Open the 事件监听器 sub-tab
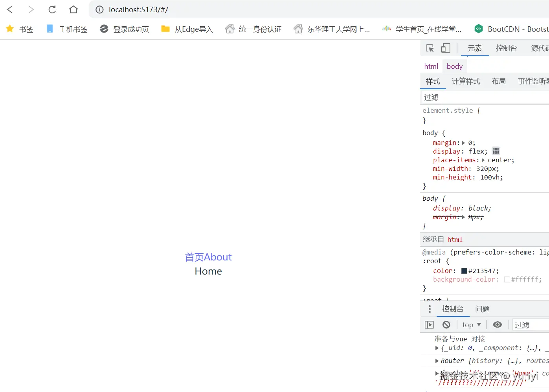 [x=533, y=81]
